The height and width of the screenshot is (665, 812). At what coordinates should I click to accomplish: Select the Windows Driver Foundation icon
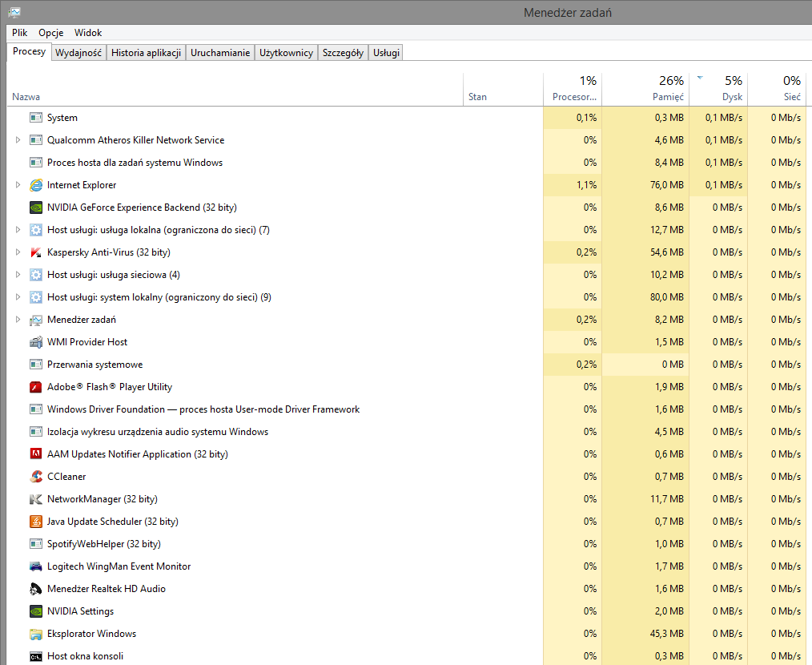point(36,409)
